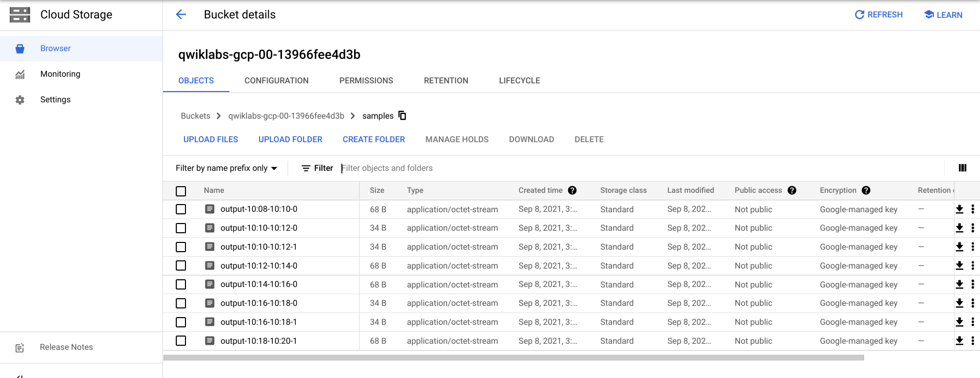Check the output-10:18-10:20-1 row checkbox
Image resolution: width=980 pixels, height=378 pixels.
[181, 341]
